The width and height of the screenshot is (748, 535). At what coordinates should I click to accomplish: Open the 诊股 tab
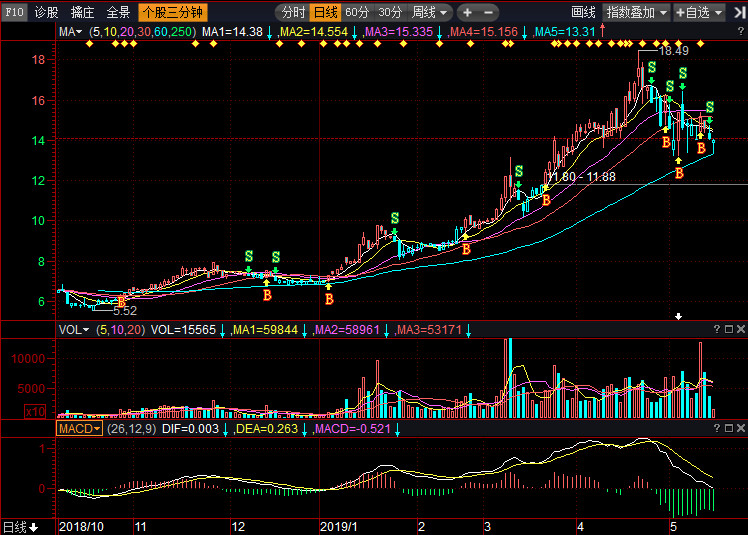coord(46,13)
